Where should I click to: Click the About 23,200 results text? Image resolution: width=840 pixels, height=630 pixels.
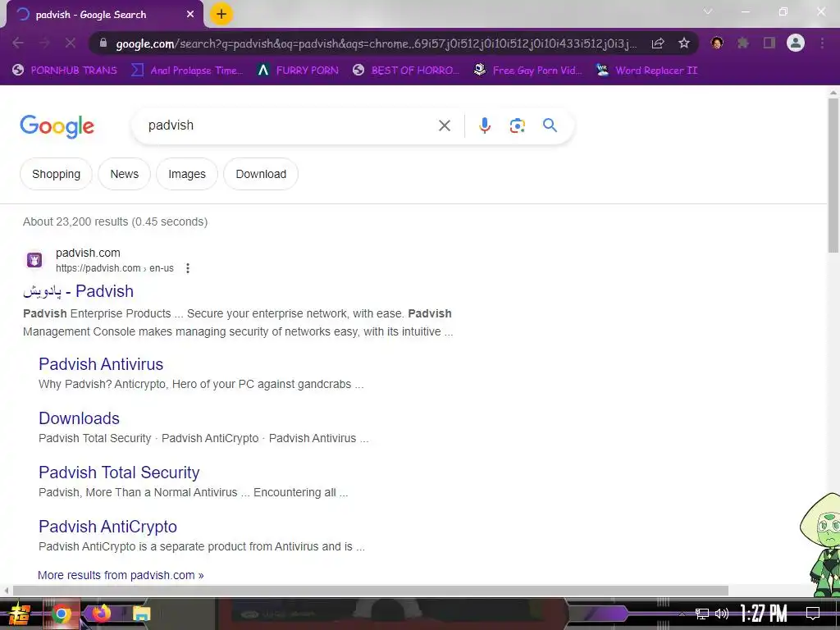tap(115, 221)
